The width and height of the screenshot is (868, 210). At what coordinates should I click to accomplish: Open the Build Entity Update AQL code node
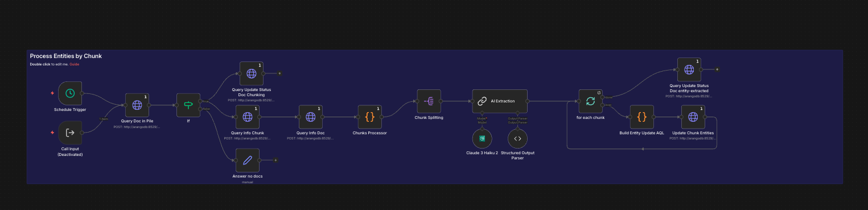click(641, 117)
